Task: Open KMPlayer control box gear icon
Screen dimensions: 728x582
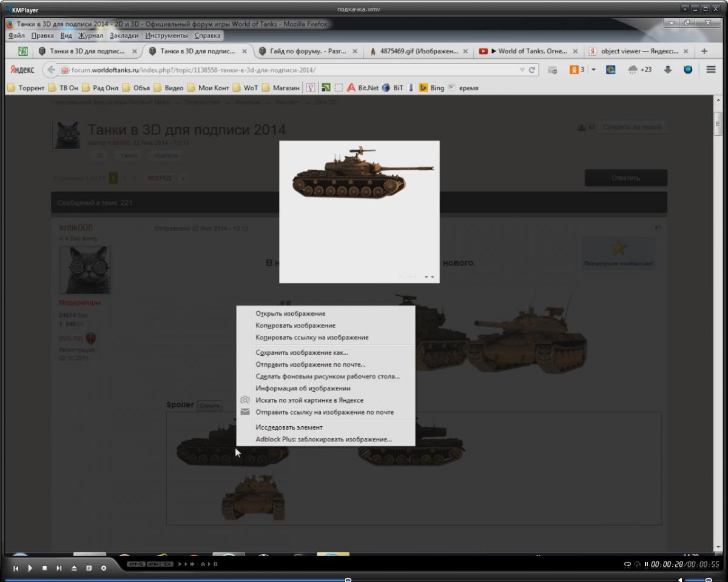Action: point(104,568)
